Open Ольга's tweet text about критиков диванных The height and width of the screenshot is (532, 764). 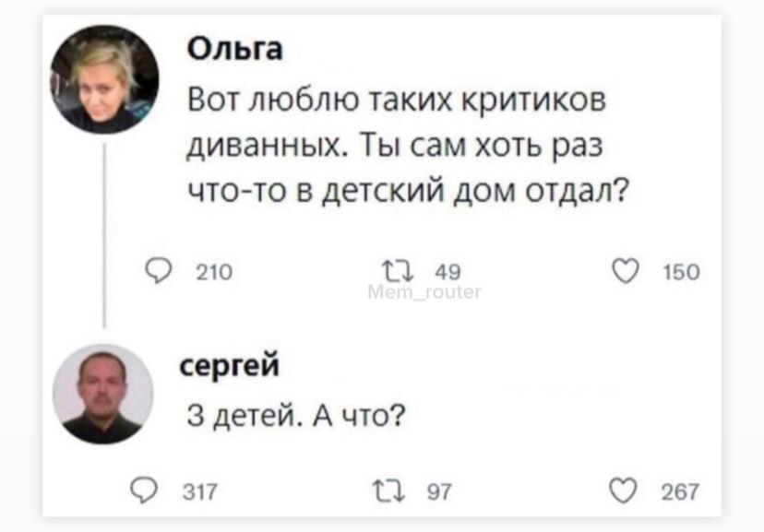click(x=409, y=145)
